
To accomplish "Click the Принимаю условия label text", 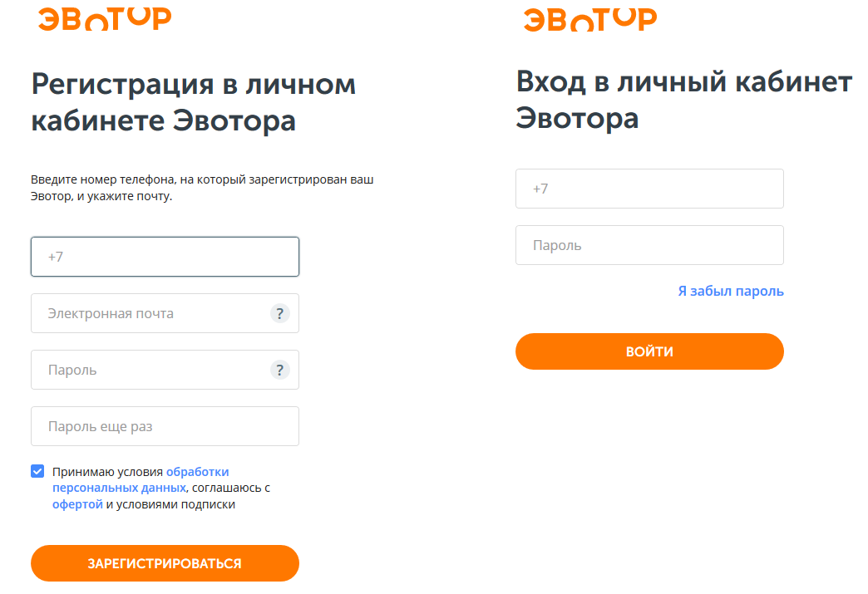I will (108, 472).
